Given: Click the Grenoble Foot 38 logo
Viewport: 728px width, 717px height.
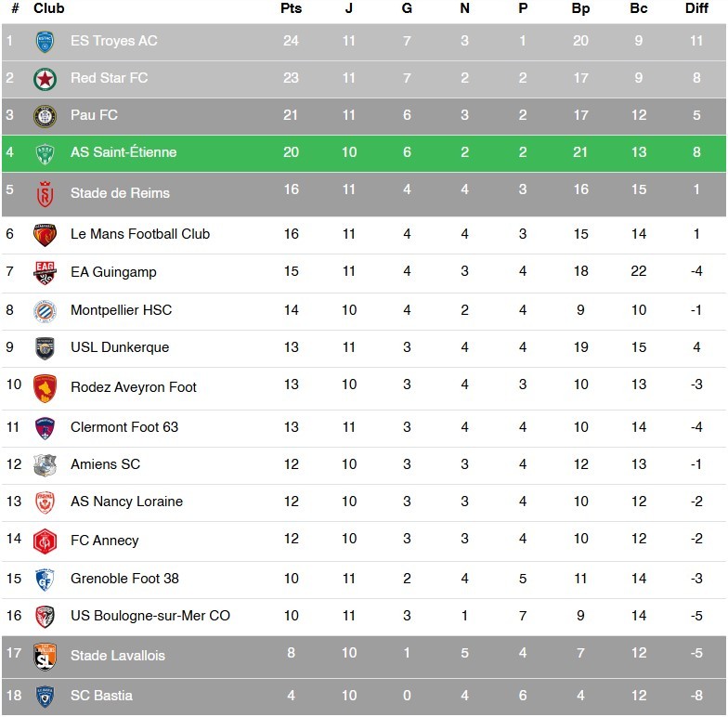Looking at the screenshot, I should coord(45,579).
